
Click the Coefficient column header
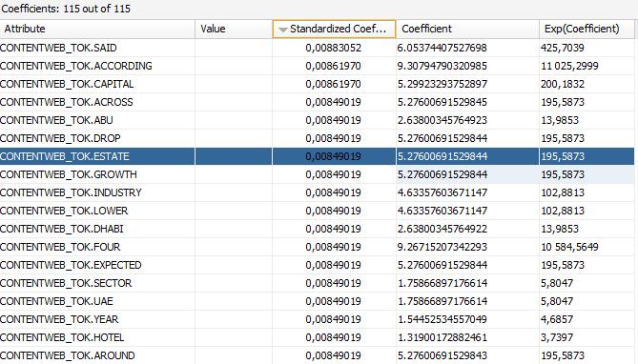(x=467, y=29)
